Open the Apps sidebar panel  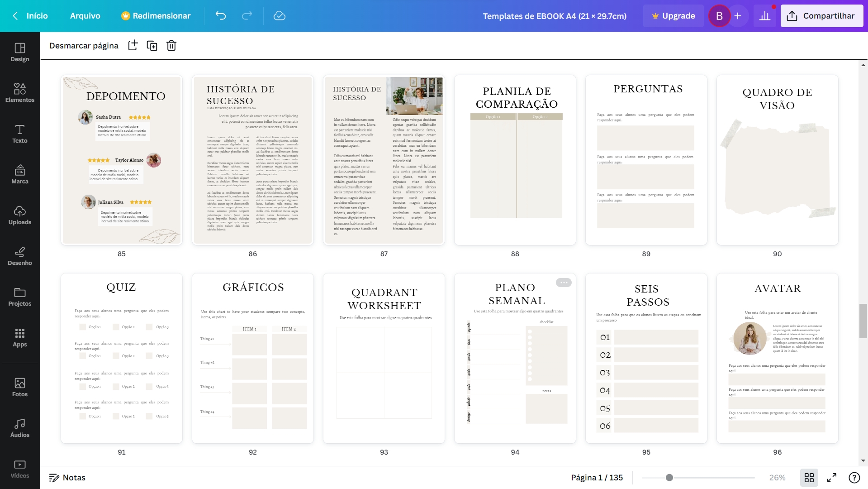20,338
